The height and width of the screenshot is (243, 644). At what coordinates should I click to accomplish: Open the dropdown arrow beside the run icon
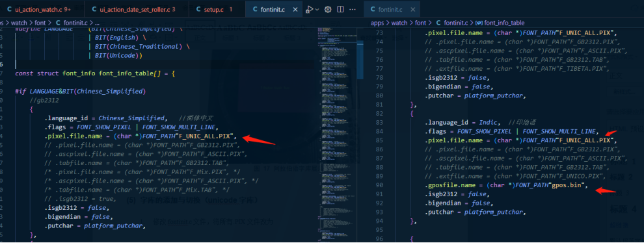(x=317, y=10)
